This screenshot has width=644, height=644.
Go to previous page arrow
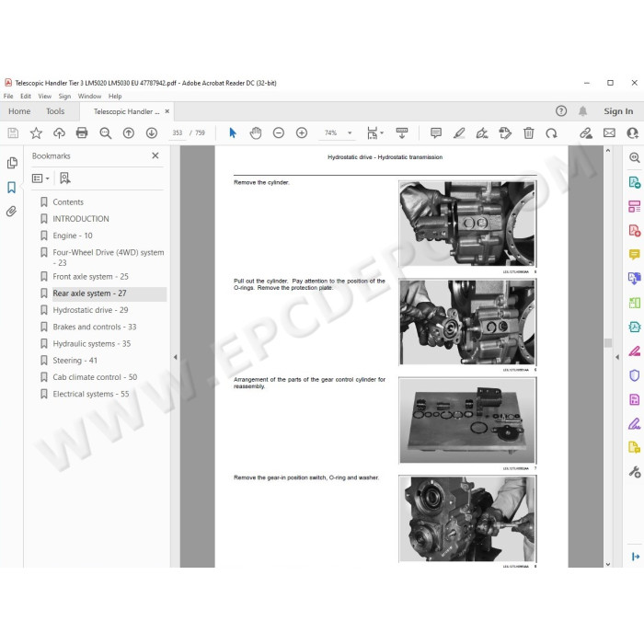[129, 132]
